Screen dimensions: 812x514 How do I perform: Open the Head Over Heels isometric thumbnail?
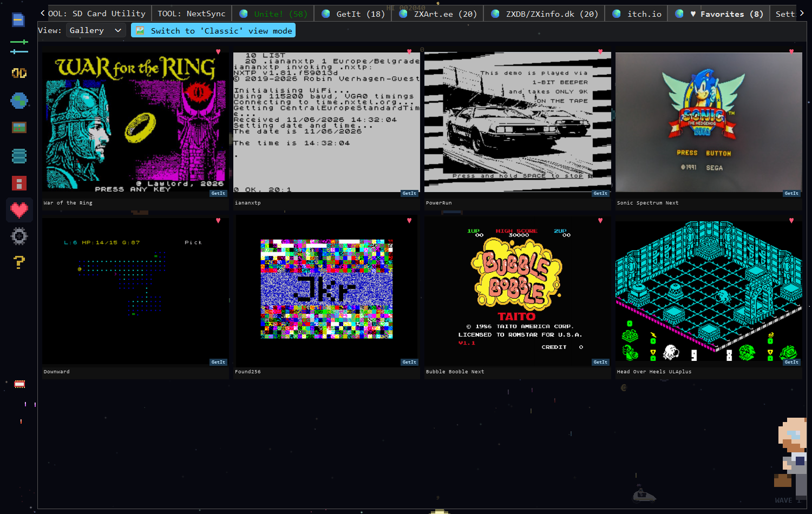[x=709, y=291]
